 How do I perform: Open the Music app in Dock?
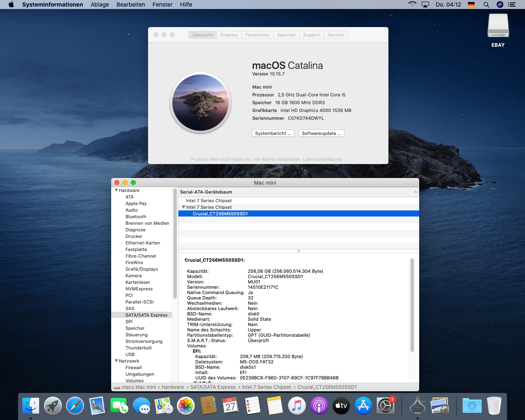[x=297, y=406]
